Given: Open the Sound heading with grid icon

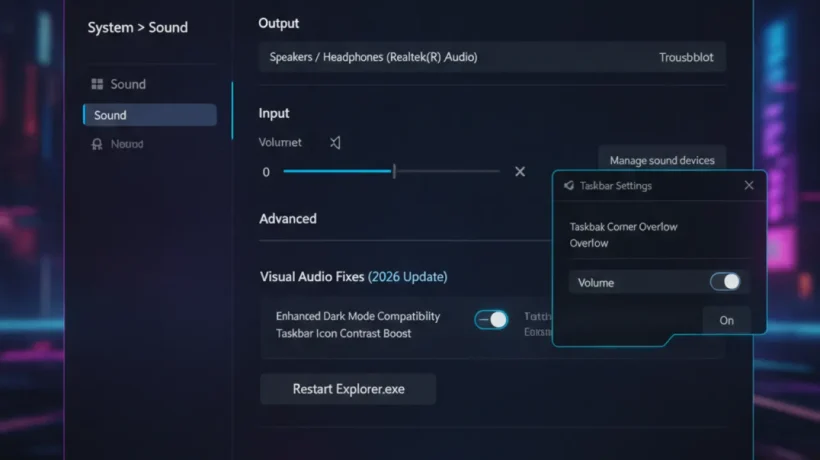Looking at the screenshot, I should click(x=128, y=84).
